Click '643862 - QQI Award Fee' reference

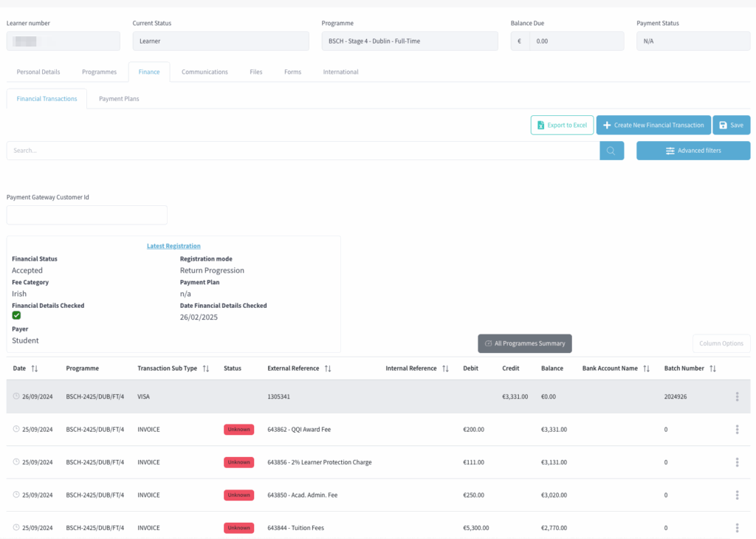299,430
